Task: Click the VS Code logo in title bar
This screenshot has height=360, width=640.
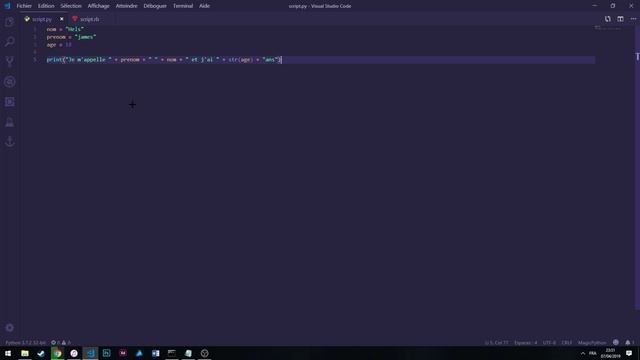Action: [7, 6]
